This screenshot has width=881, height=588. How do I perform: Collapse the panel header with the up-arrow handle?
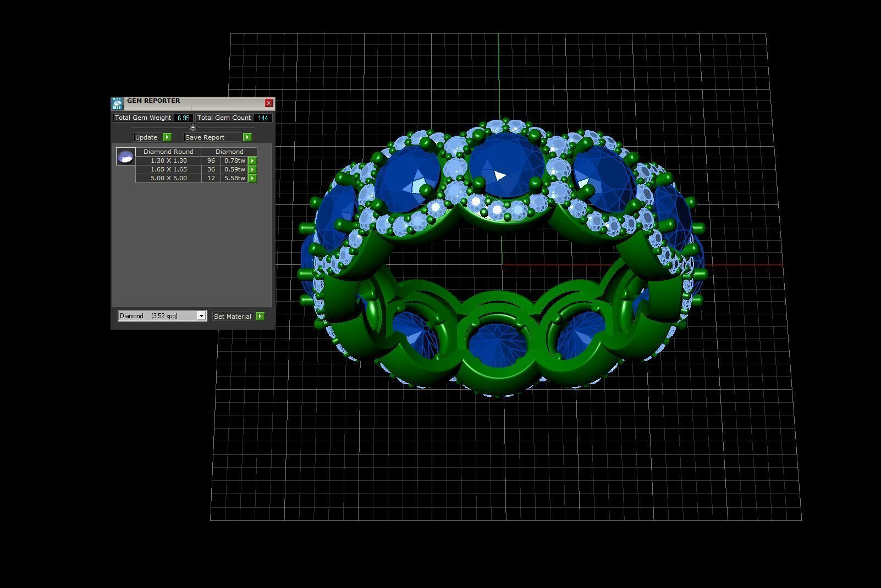[x=192, y=127]
